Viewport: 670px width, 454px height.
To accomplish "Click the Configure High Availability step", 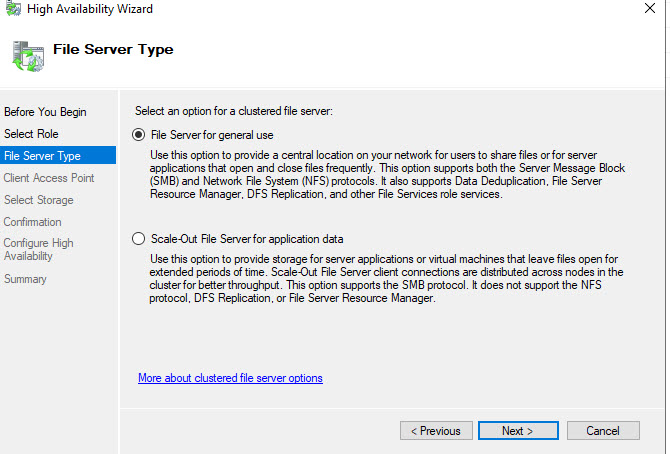I will [39, 249].
